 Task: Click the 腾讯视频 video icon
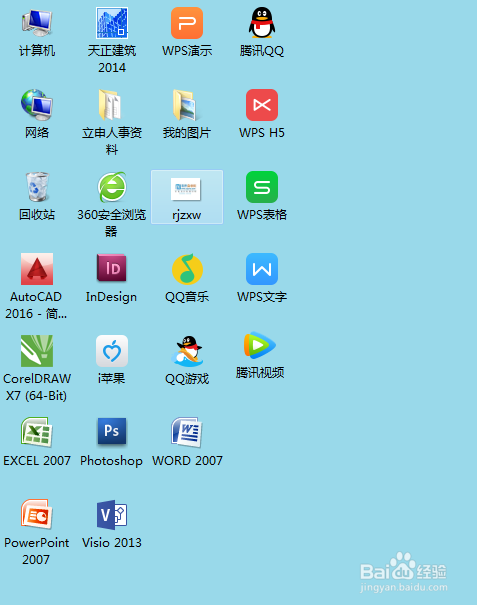pos(260,345)
